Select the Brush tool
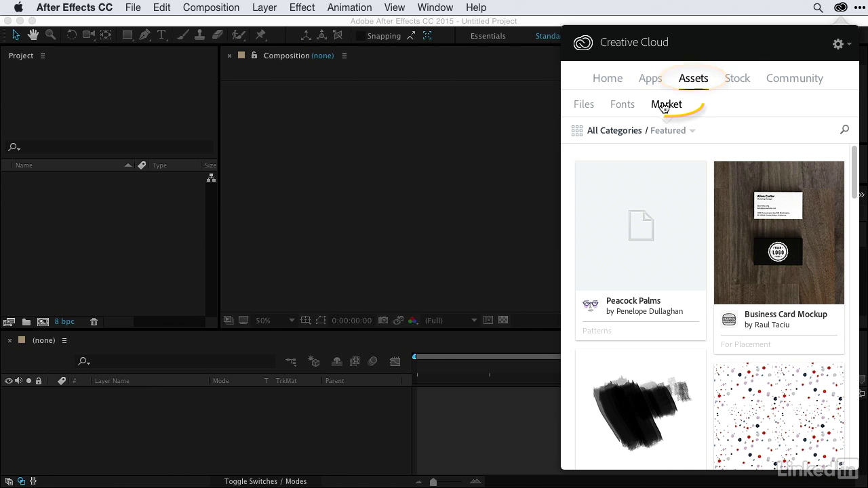 coord(183,35)
